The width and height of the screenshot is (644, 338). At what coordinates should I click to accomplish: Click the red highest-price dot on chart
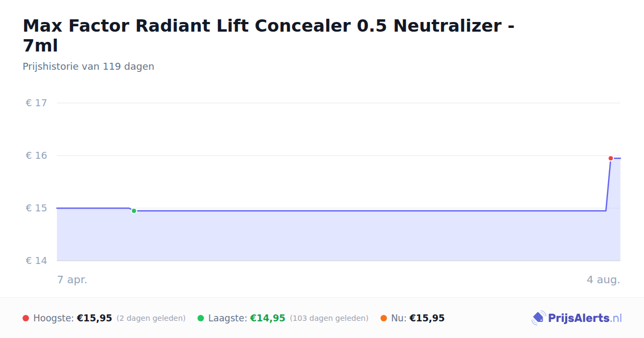pyautogui.click(x=611, y=158)
